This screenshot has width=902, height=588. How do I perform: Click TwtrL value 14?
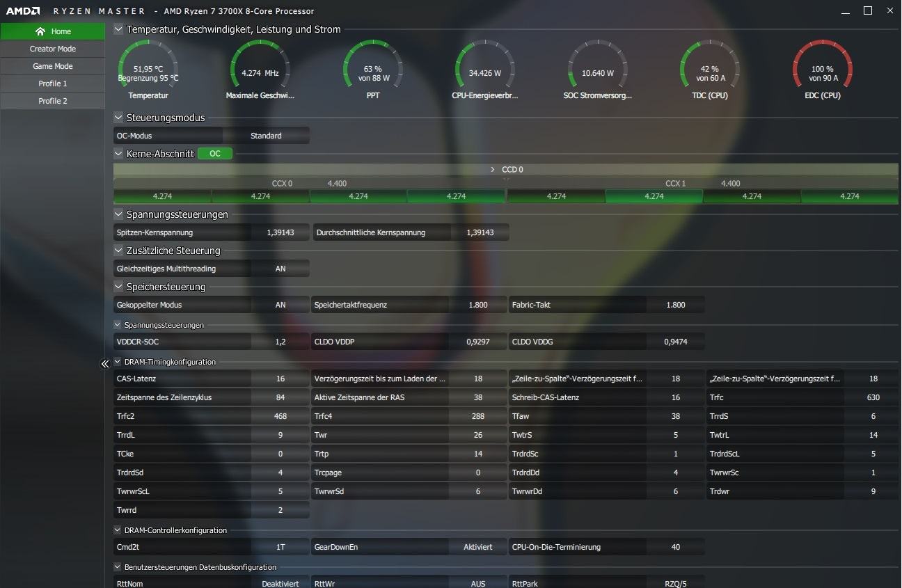tap(873, 435)
